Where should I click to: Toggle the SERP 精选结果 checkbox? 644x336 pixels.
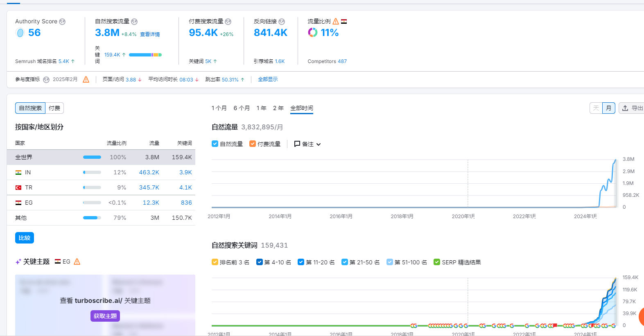pyautogui.click(x=437, y=262)
